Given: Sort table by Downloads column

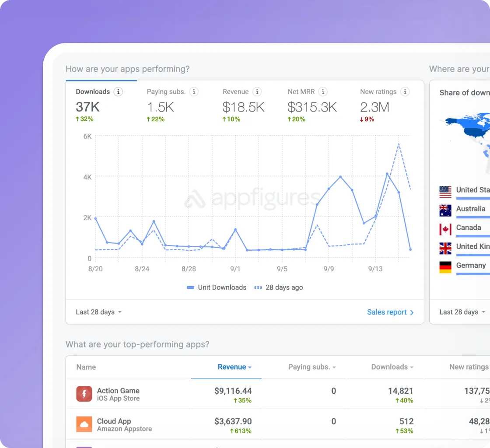Looking at the screenshot, I should (x=392, y=367).
